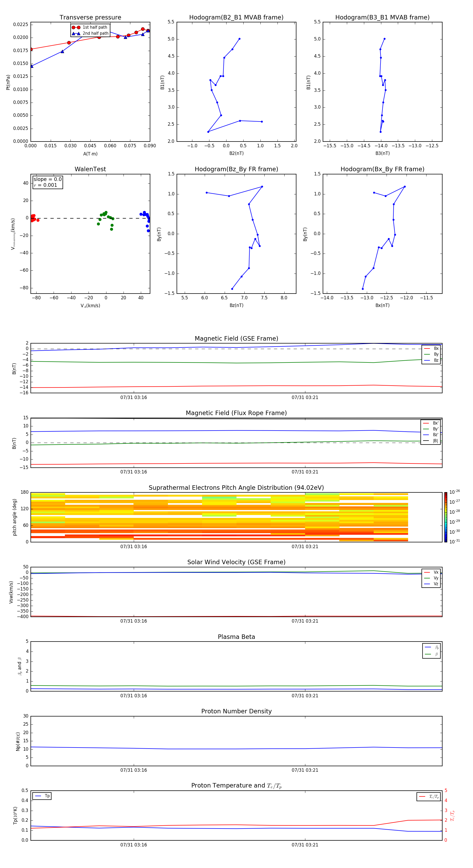Click the Bx entry in GSE field legend
473x868 pixels.
(x=431, y=349)
